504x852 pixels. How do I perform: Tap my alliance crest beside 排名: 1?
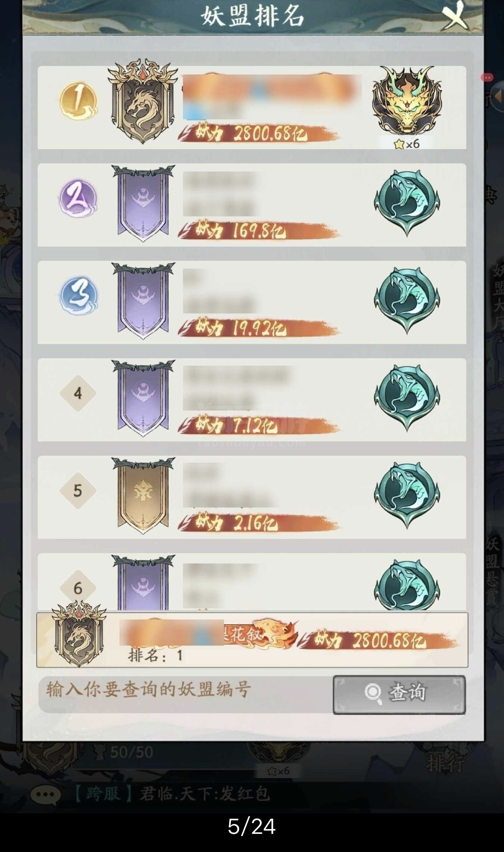79,633
